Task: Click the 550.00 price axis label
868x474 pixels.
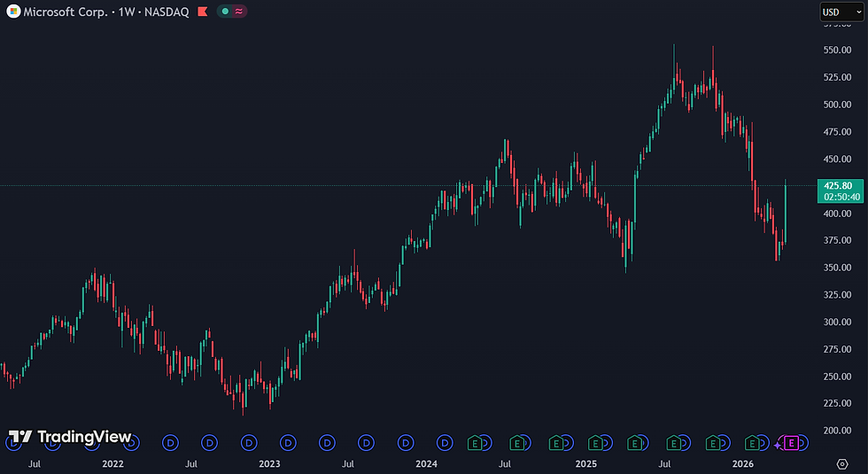Action: pos(838,50)
